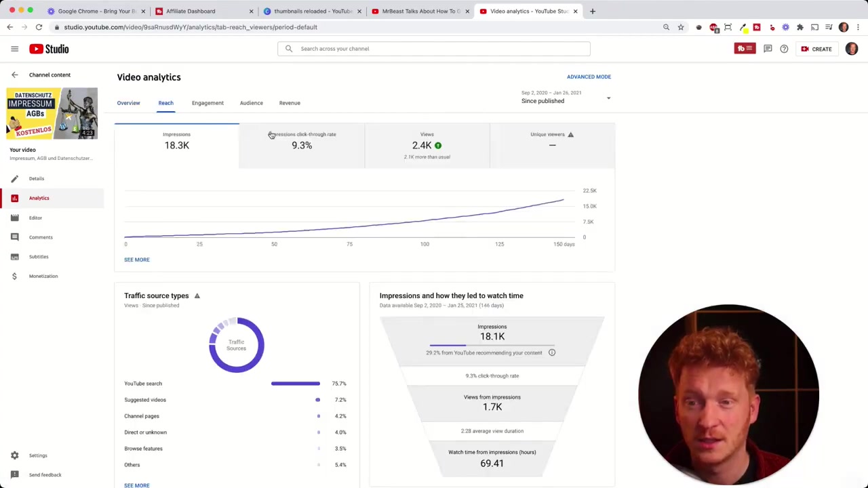This screenshot has height=488, width=868.
Task: Click the Unique viewers warning triangle
Action: coord(570,134)
